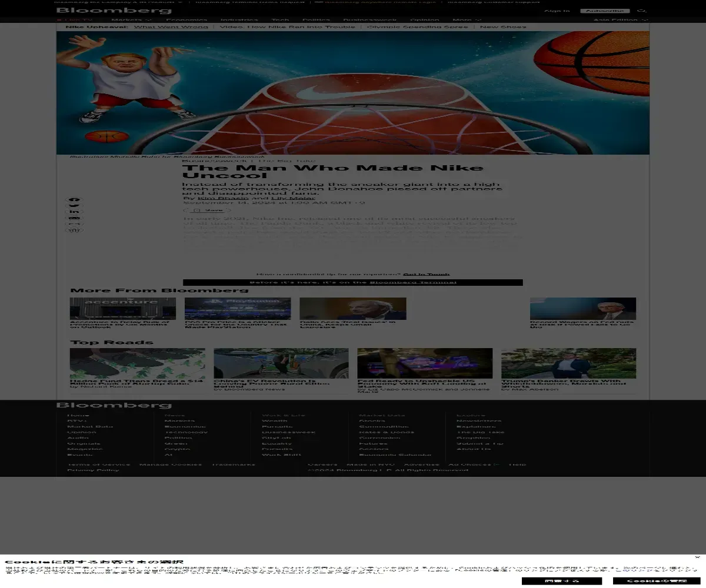706x588 pixels.
Task: Click the Subscribe button
Action: (x=605, y=11)
